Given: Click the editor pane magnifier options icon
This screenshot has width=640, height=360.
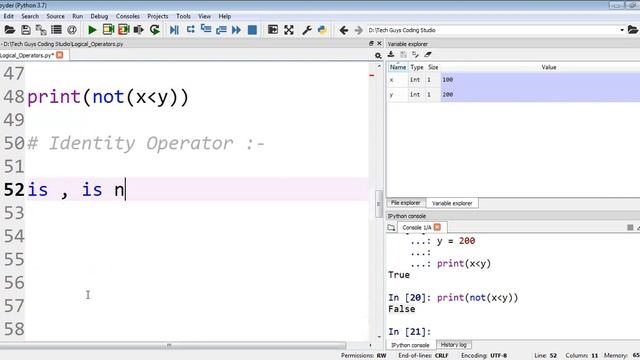Looking at the screenshot, I should pos(378,56).
